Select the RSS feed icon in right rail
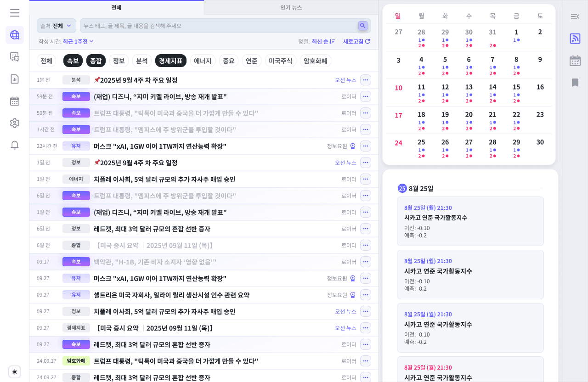This screenshot has height=382, width=588. [x=575, y=39]
